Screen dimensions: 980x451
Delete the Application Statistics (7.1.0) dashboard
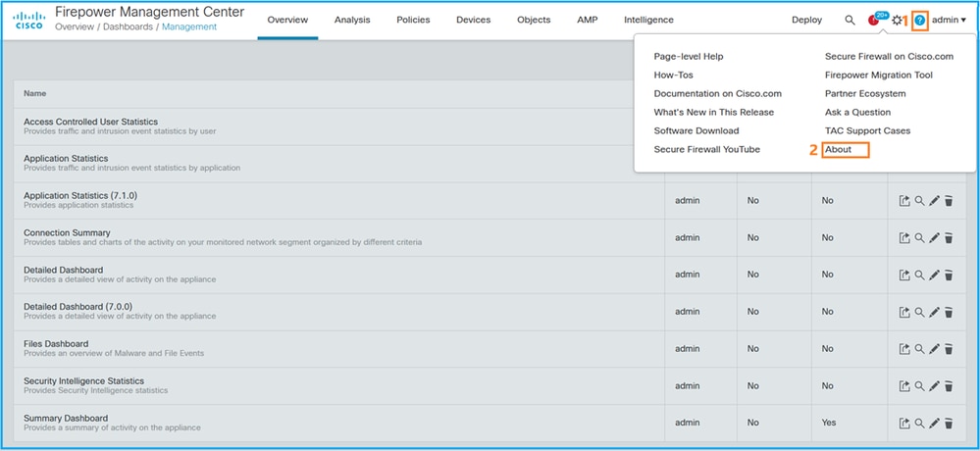[949, 201]
